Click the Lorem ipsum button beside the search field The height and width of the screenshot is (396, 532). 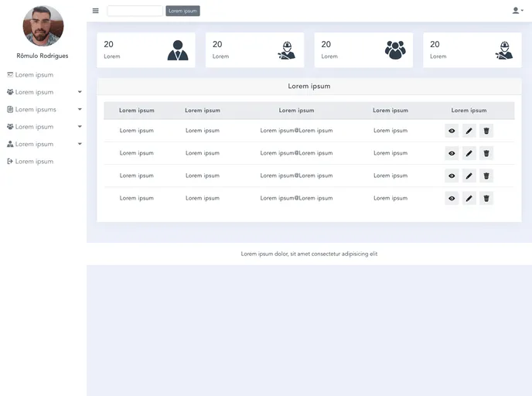(182, 11)
